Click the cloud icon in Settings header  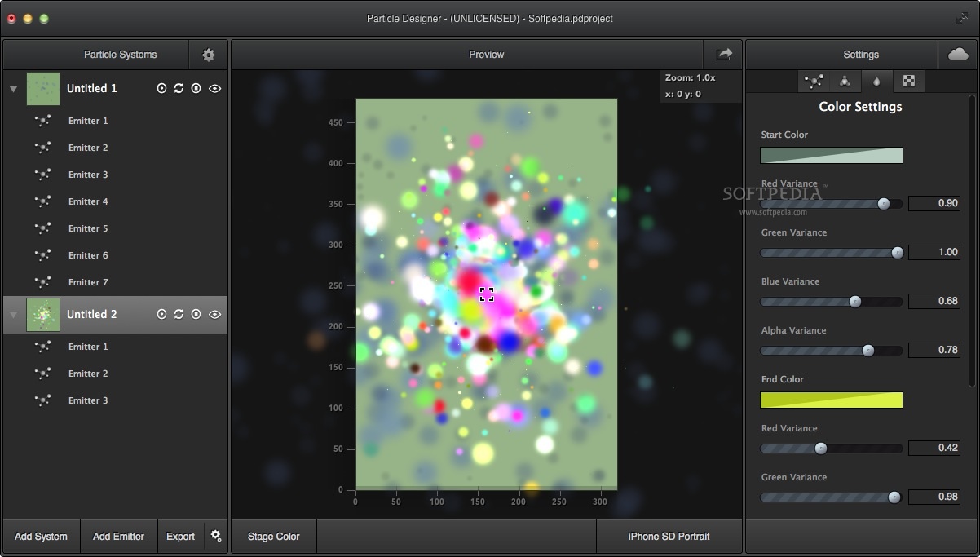tap(957, 55)
